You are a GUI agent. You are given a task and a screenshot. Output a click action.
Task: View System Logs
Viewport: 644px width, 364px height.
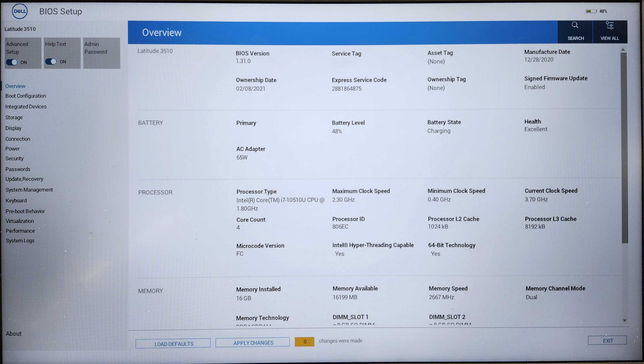[20, 240]
